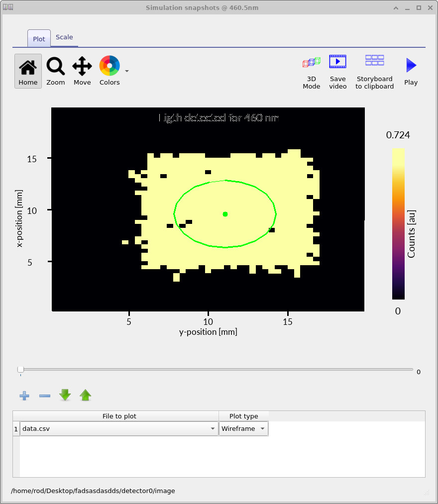Activate the Zoom tool

click(x=55, y=71)
